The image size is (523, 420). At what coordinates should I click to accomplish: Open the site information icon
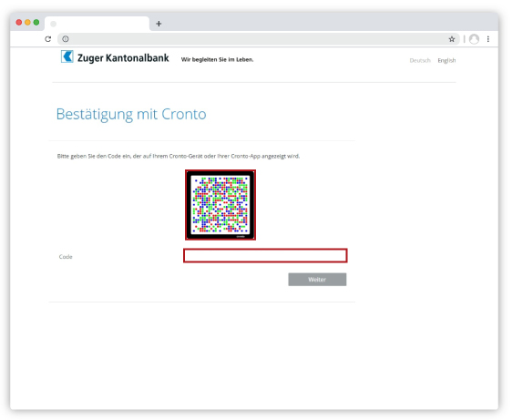click(x=66, y=39)
